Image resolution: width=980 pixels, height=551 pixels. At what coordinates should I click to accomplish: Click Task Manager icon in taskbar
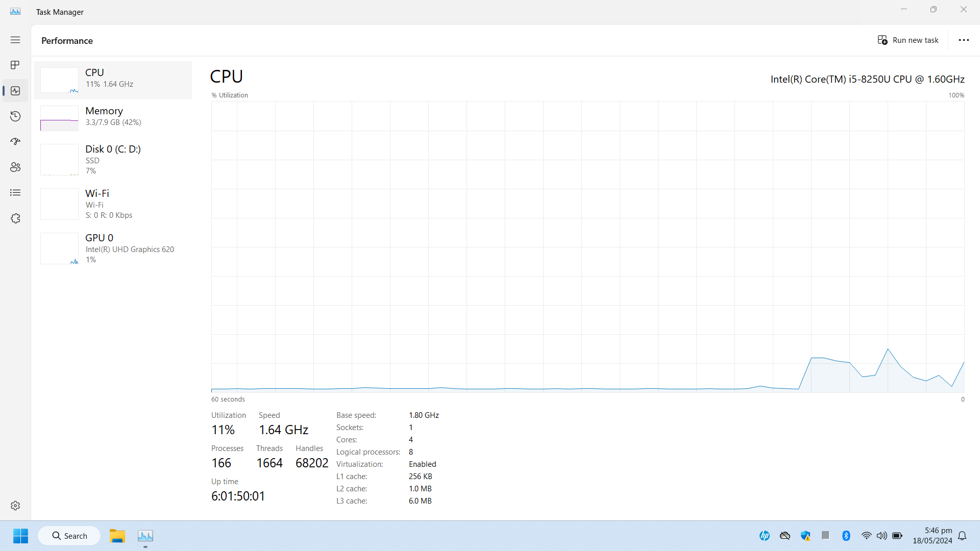[x=145, y=536]
